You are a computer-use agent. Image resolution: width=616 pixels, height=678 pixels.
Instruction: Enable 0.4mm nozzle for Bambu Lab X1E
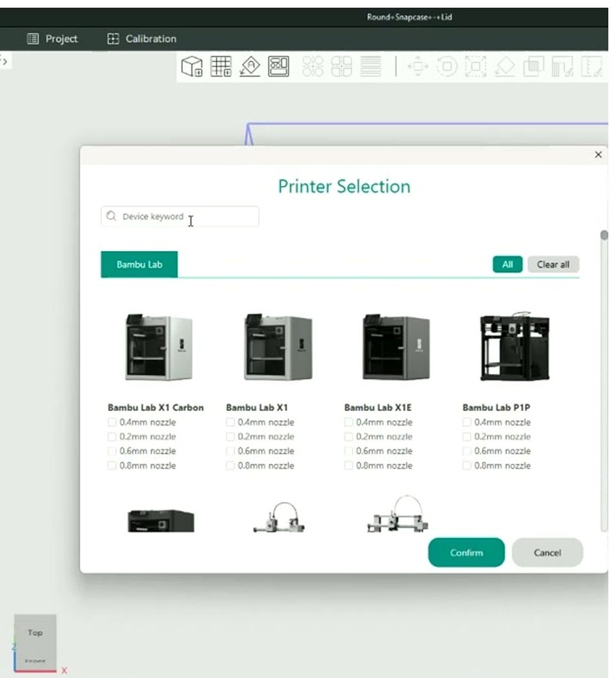(349, 422)
